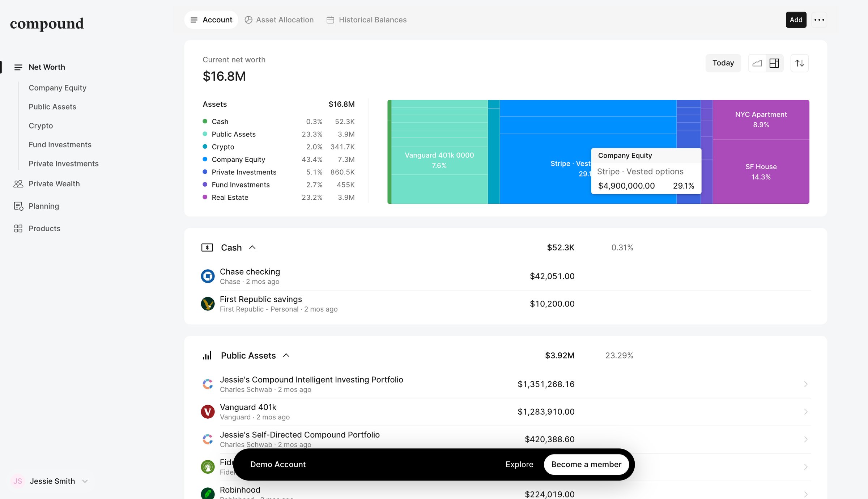
Task: Click the Historical Balances calendar icon
Action: [x=330, y=20]
